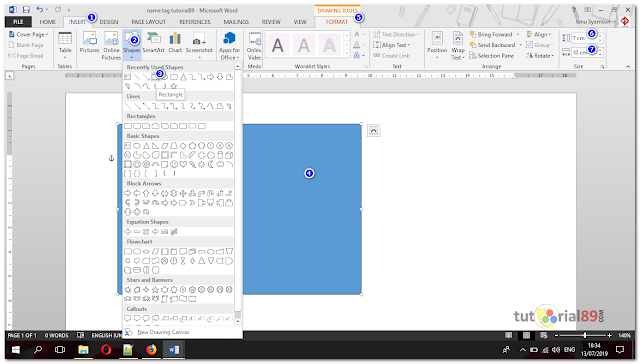The height and width of the screenshot is (364, 640).
Task: Adjust the zoom slider handle
Action: 584,335
